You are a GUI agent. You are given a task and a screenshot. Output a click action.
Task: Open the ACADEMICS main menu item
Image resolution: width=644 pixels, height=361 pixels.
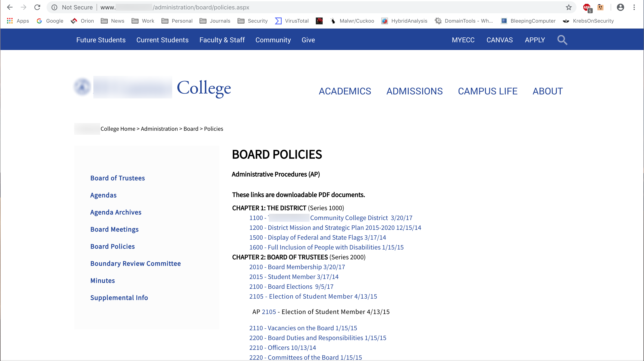[x=345, y=91]
